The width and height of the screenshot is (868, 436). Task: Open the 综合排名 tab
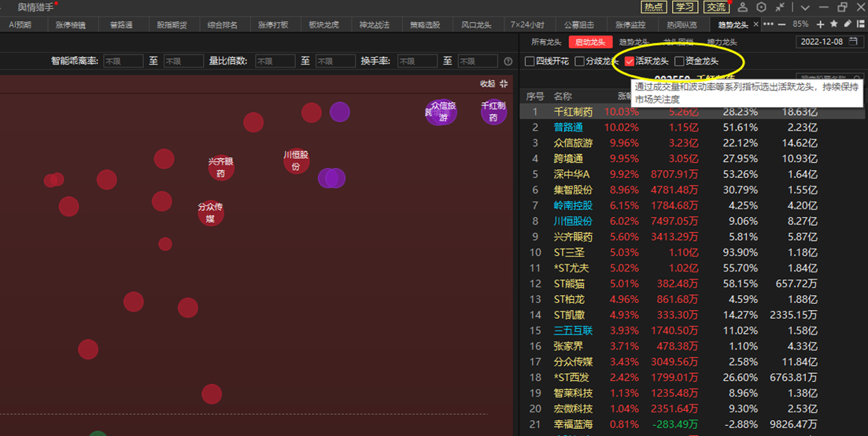[223, 25]
